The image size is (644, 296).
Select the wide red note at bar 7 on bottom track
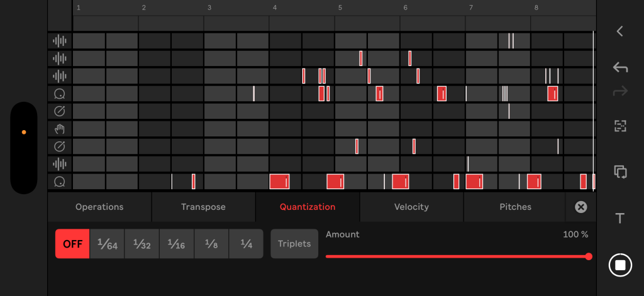474,182
